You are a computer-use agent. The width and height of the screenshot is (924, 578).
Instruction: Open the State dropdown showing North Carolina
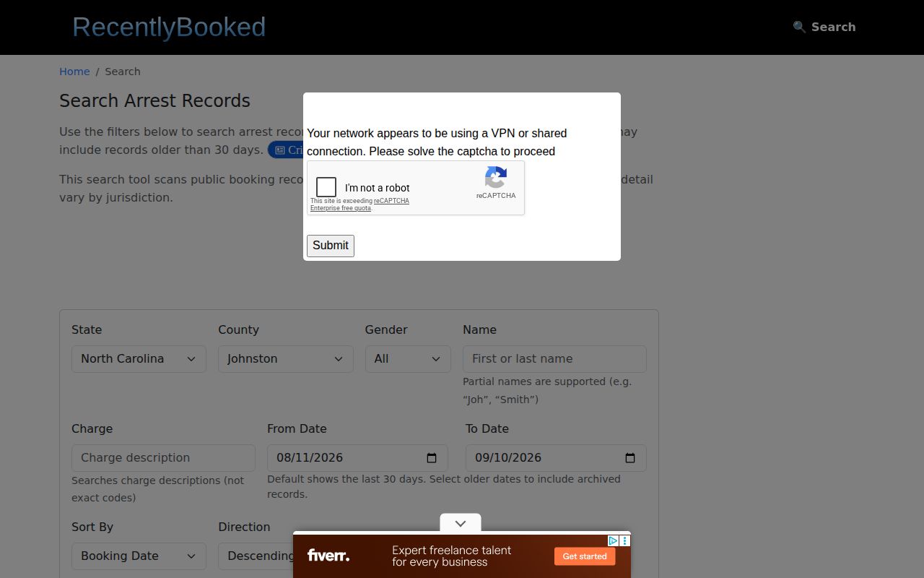[139, 359]
